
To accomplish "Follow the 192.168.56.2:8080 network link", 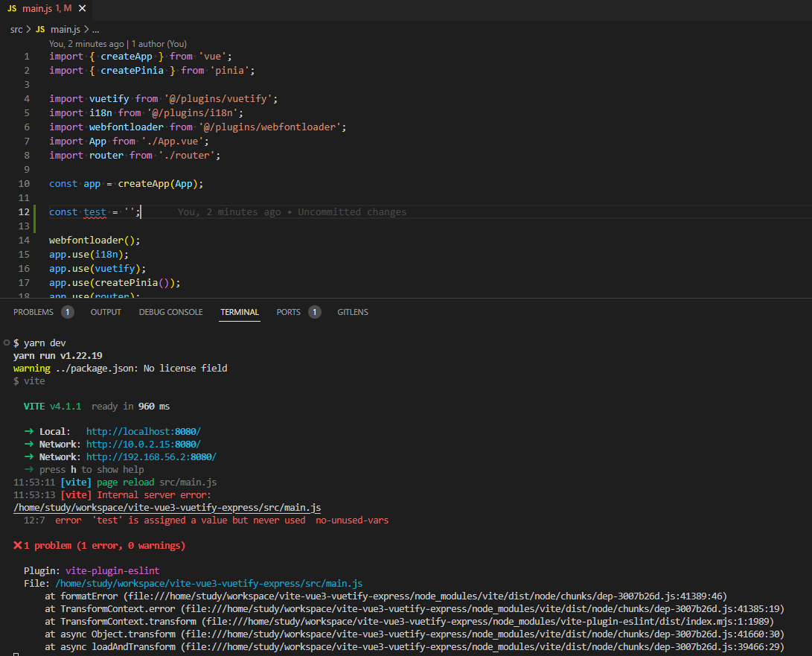I will tap(151, 457).
